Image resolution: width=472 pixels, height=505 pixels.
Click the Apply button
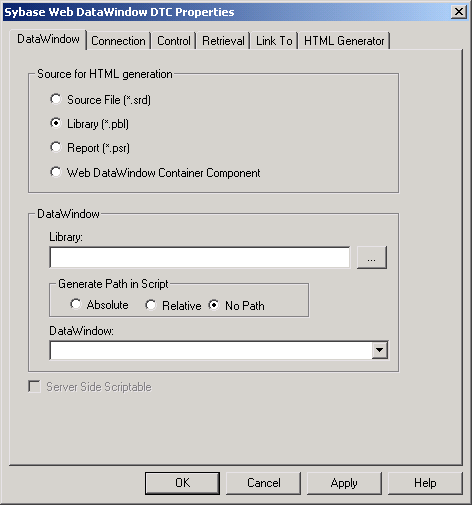(x=344, y=483)
